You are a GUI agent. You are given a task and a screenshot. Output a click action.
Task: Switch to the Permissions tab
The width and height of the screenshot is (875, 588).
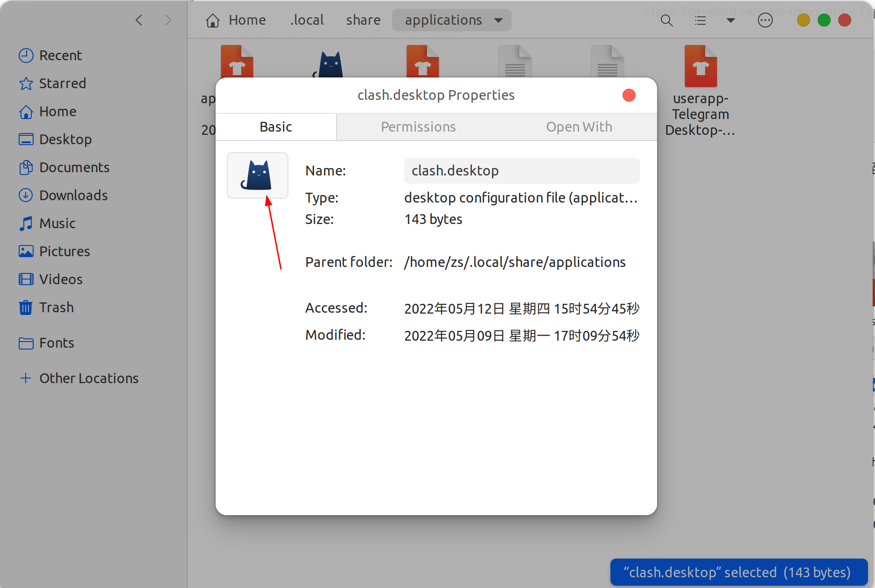click(x=418, y=126)
